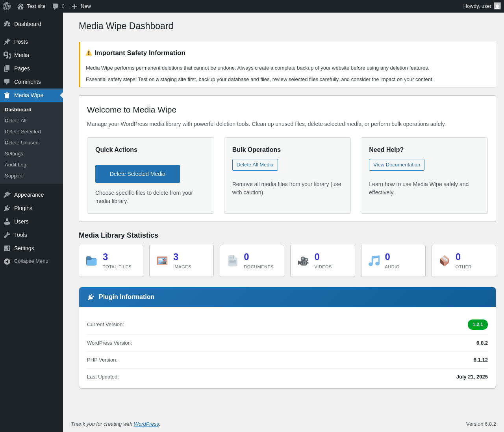
Task: Click the Media Wipe Dashboard page title
Action: coord(126,26)
